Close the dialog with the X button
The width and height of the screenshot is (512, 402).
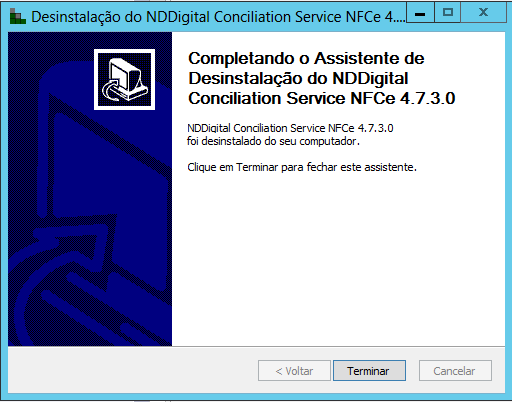(483, 13)
